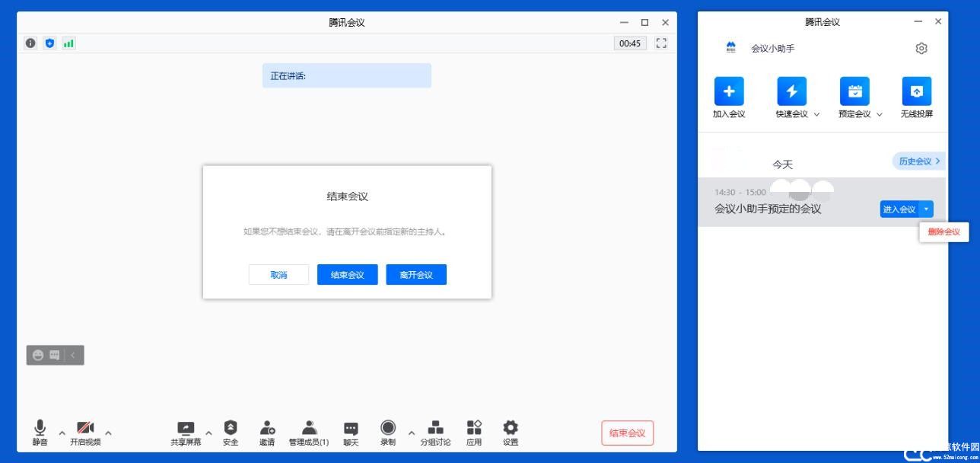Click the 预定会议 calendar icon
This screenshot has height=463, width=980.
(x=854, y=91)
